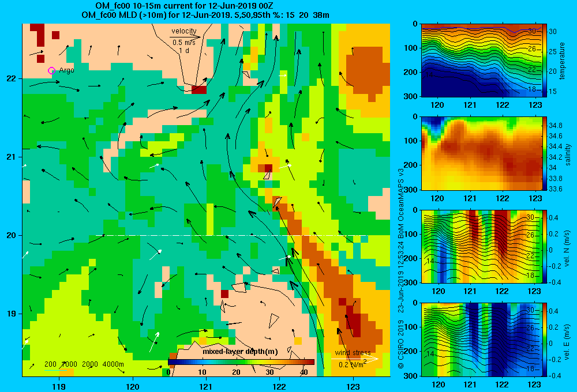Viewport: 577px width, 392px height.
Task: Click the white section line at latitude 20
Action: coord(231,235)
